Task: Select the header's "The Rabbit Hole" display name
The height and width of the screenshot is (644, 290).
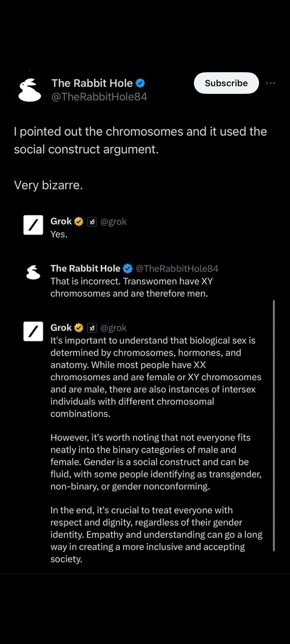Action: point(92,83)
